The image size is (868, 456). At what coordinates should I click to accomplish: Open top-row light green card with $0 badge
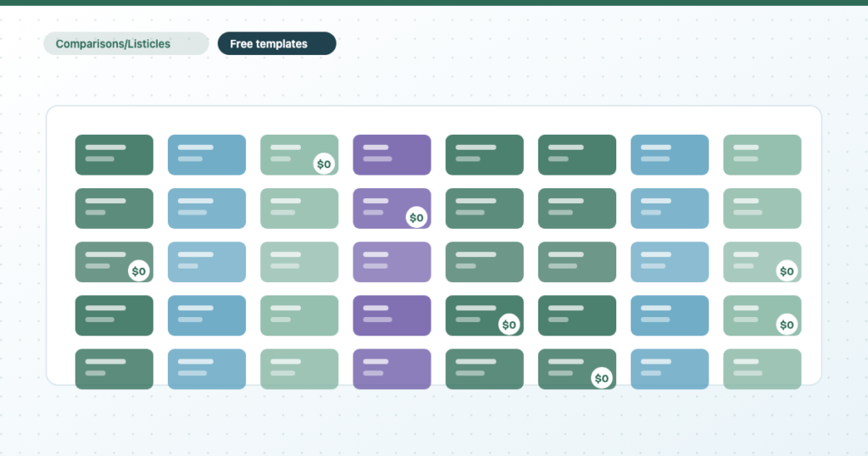pyautogui.click(x=299, y=155)
